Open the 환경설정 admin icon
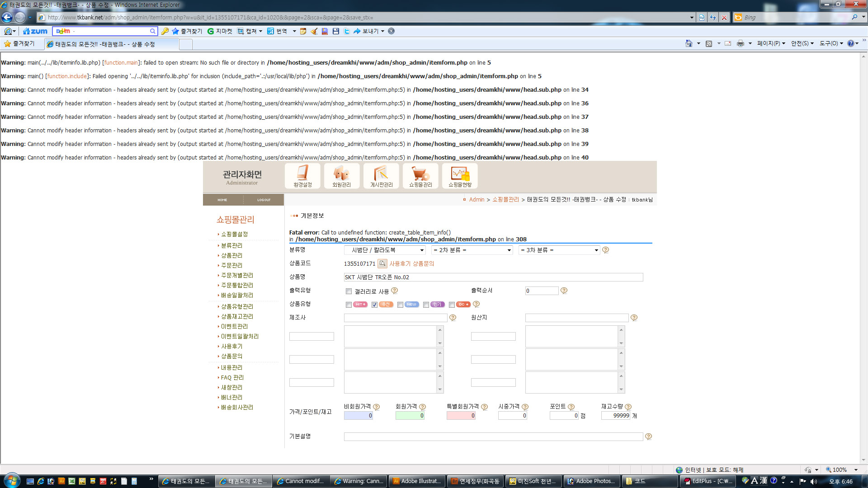This screenshot has width=868, height=488. coord(302,176)
